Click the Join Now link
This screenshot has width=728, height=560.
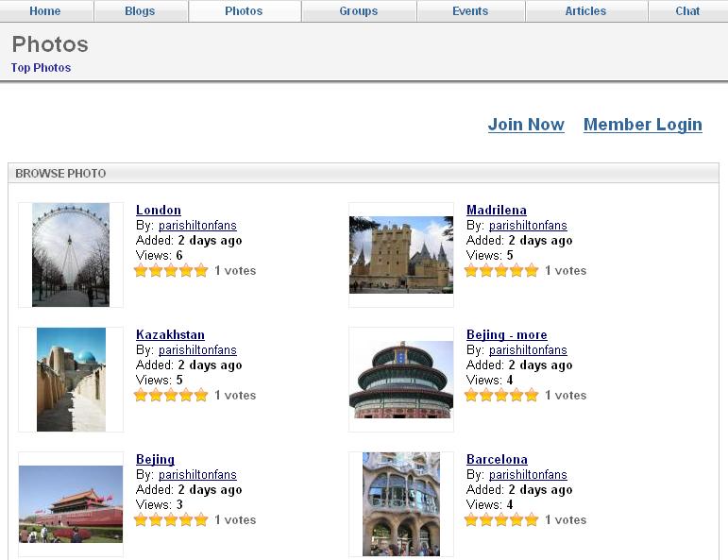[526, 125]
